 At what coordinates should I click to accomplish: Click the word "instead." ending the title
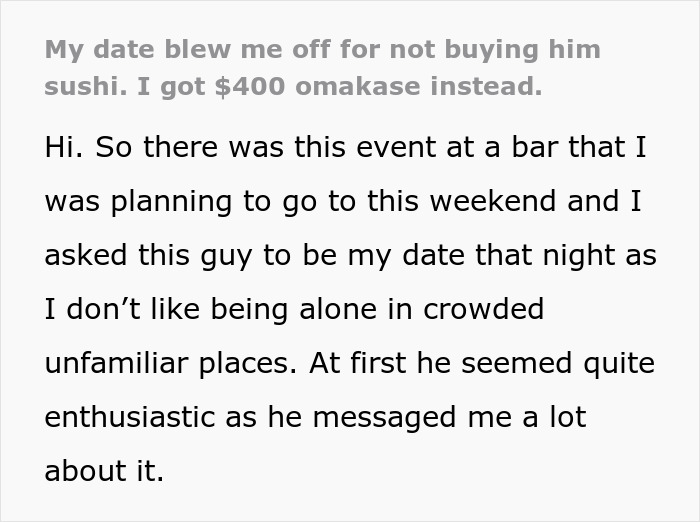point(486,86)
